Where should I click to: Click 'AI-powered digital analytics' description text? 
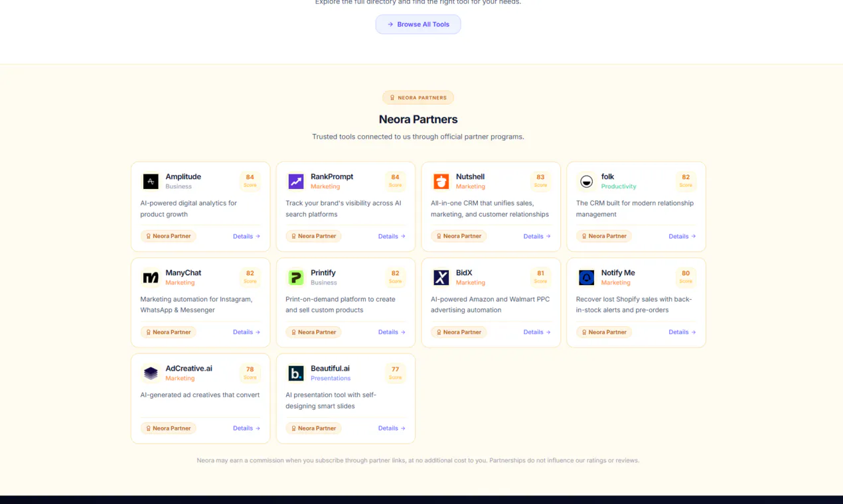189,209
